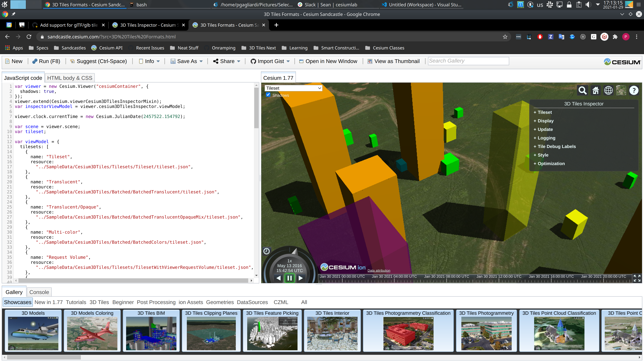The height and width of the screenshot is (362, 644).
Task: Expand the Update inspector section
Action: click(x=543, y=129)
